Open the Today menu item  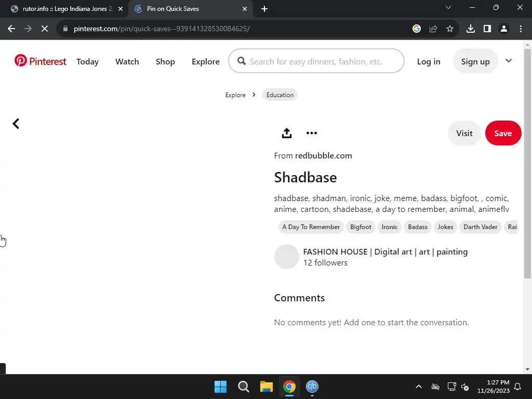[87, 61]
